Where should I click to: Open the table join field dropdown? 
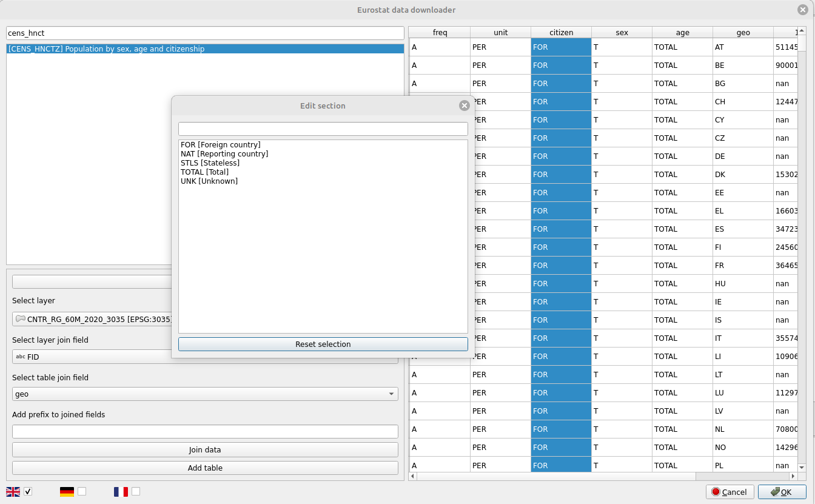[x=205, y=394]
